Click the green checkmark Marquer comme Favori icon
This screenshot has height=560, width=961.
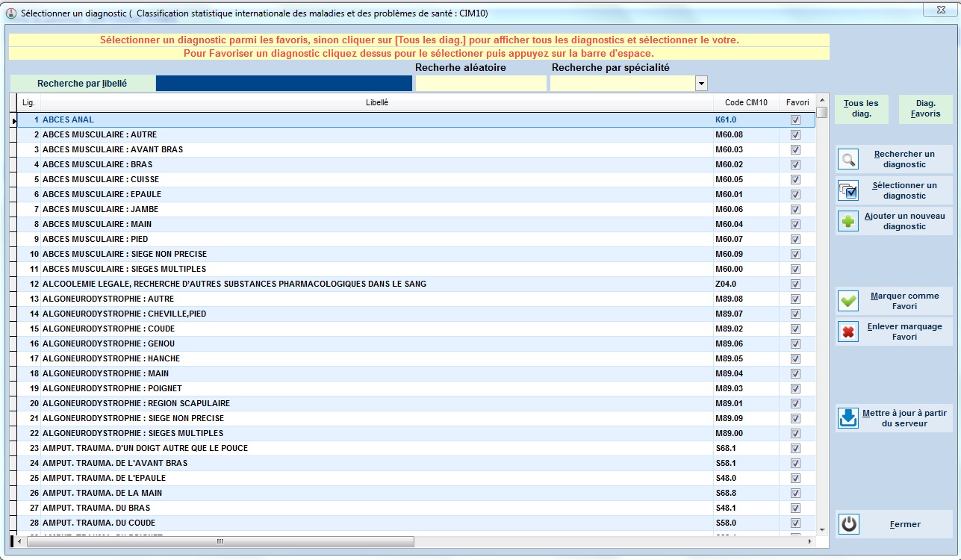click(848, 301)
